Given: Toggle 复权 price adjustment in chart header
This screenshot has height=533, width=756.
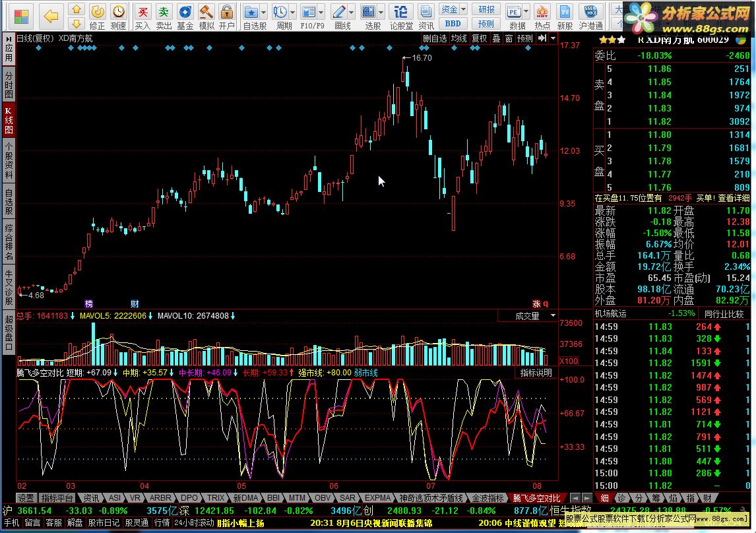Looking at the screenshot, I should coord(479,38).
